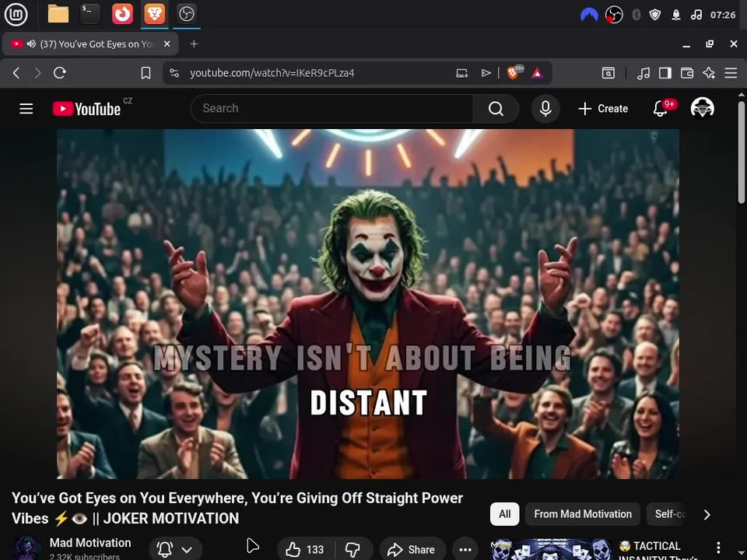Click the OBS recording tray indicator
This screenshot has height=560, width=747.
tap(614, 15)
